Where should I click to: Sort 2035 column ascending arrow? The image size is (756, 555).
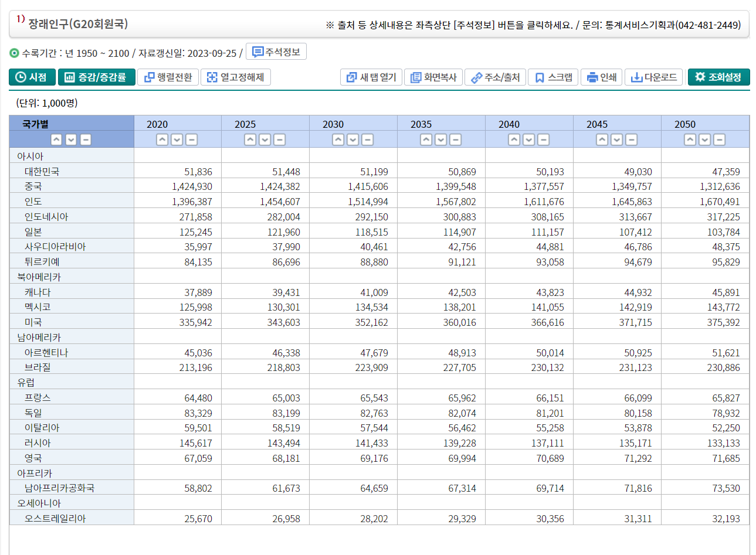(426, 139)
